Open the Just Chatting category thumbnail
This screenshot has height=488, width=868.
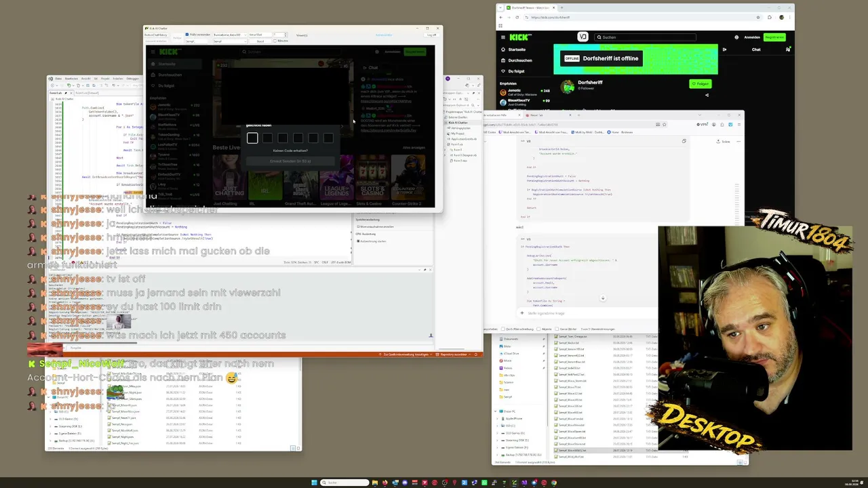tap(229, 176)
